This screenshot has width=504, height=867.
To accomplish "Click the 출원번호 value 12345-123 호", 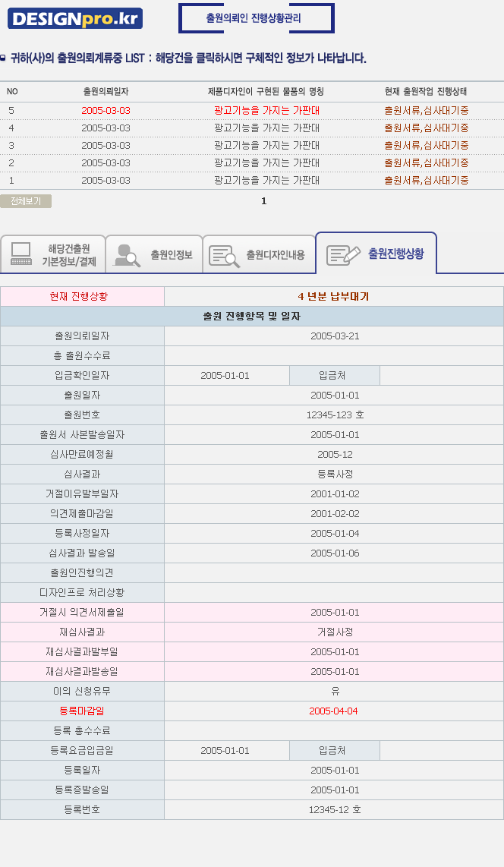I will click(x=335, y=415).
